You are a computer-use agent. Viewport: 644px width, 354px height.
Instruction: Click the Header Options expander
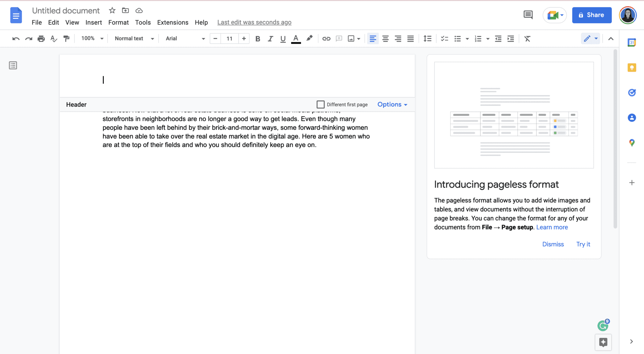(x=392, y=104)
